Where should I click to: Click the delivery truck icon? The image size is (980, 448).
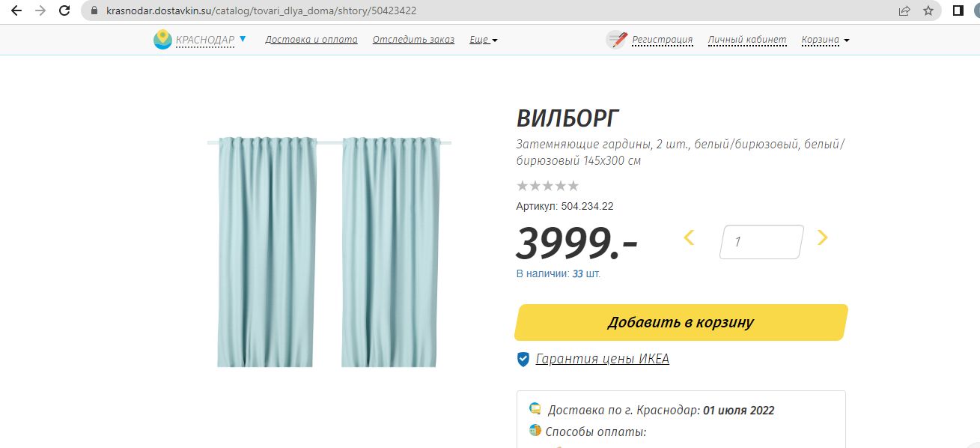click(535, 408)
